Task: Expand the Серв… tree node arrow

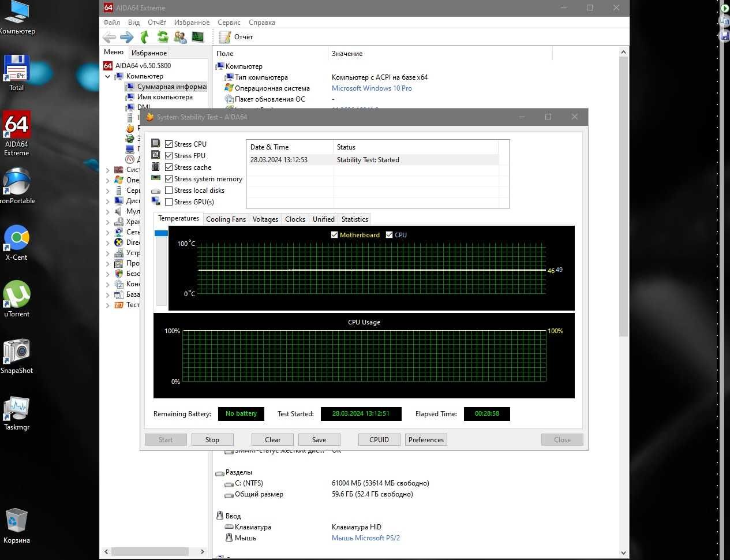Action: tap(108, 191)
